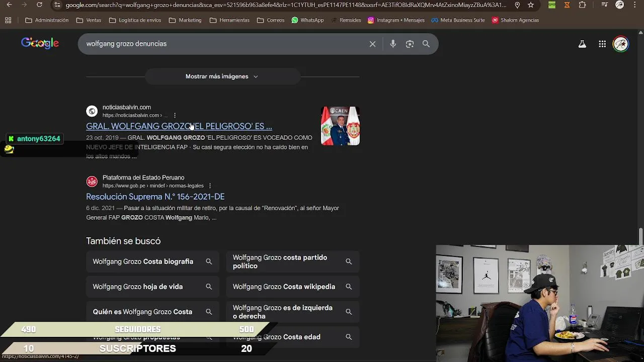Open the Extensions puzzle menu
This screenshot has width=644, height=362.
[582, 5]
